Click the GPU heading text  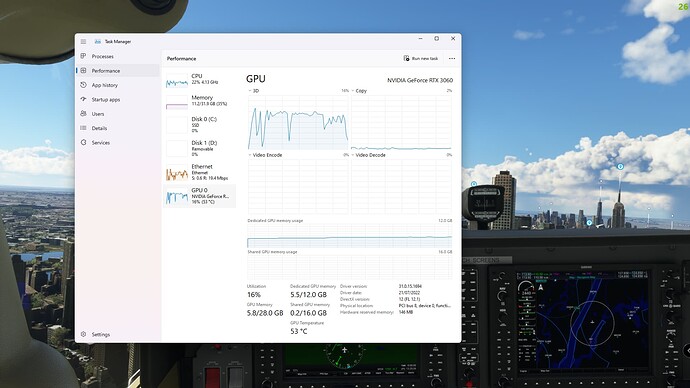(x=256, y=79)
